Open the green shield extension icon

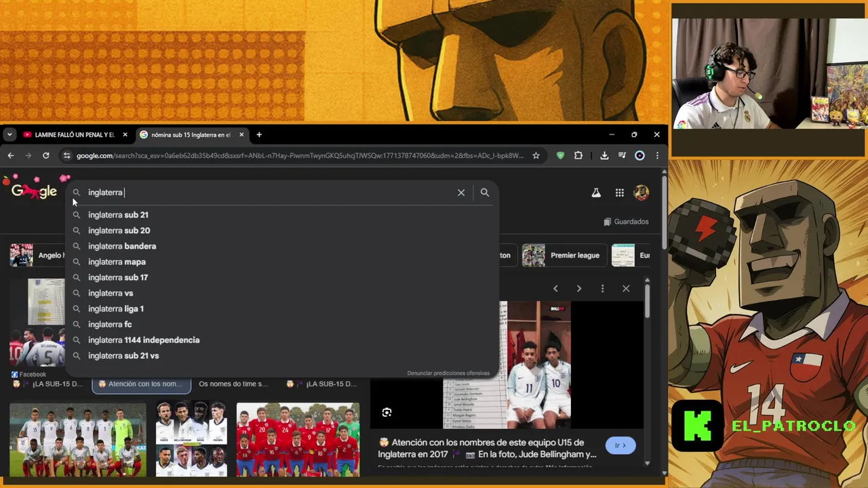(x=560, y=156)
